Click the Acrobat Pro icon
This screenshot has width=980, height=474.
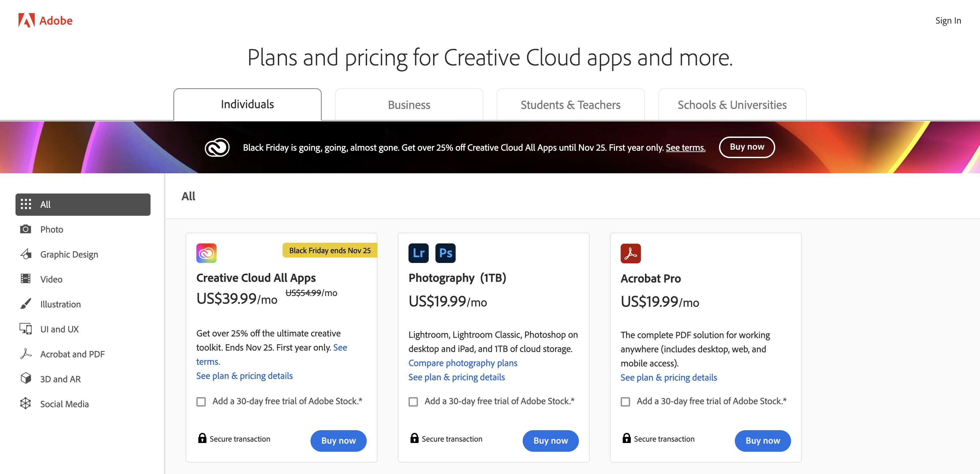pos(631,253)
